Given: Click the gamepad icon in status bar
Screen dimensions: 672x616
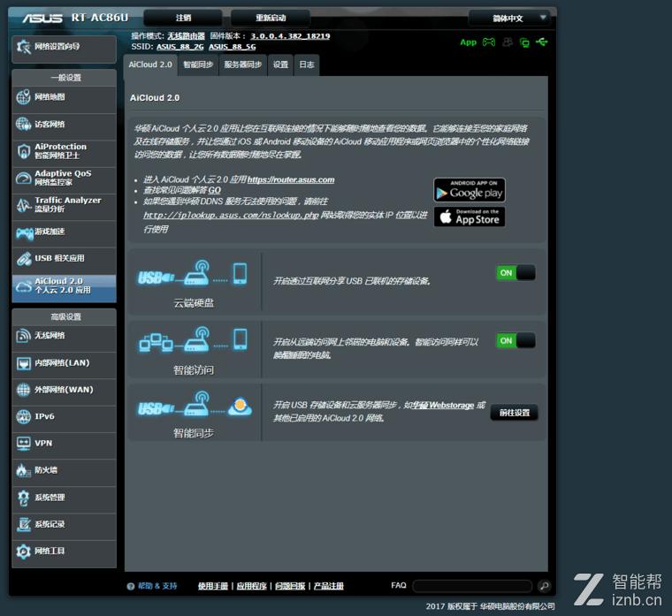Looking at the screenshot, I should pyautogui.click(x=488, y=42).
